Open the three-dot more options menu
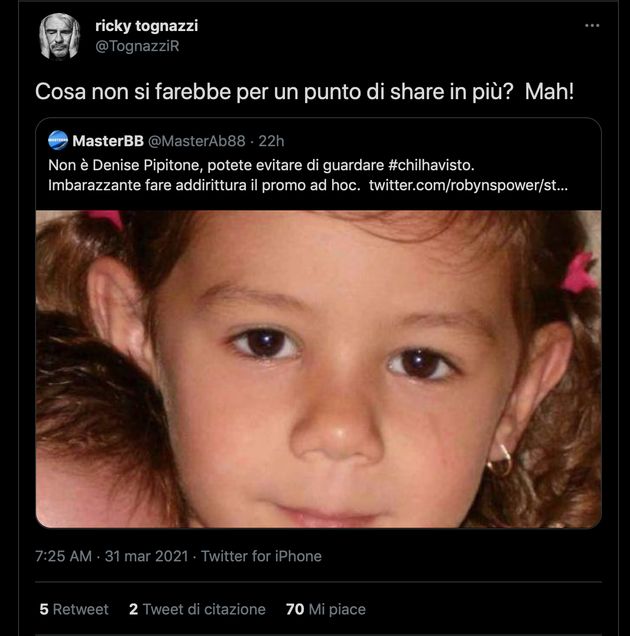630x636 pixels. [x=592, y=25]
